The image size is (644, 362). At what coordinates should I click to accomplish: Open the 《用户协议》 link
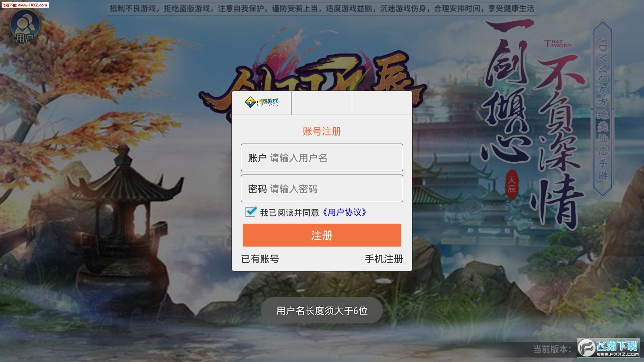pyautogui.click(x=344, y=212)
